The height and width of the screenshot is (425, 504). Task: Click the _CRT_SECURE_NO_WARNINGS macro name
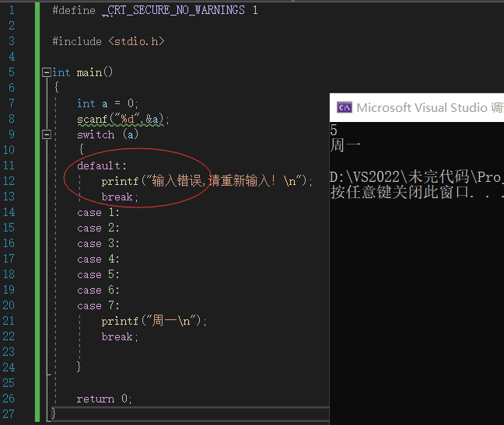pos(174,10)
